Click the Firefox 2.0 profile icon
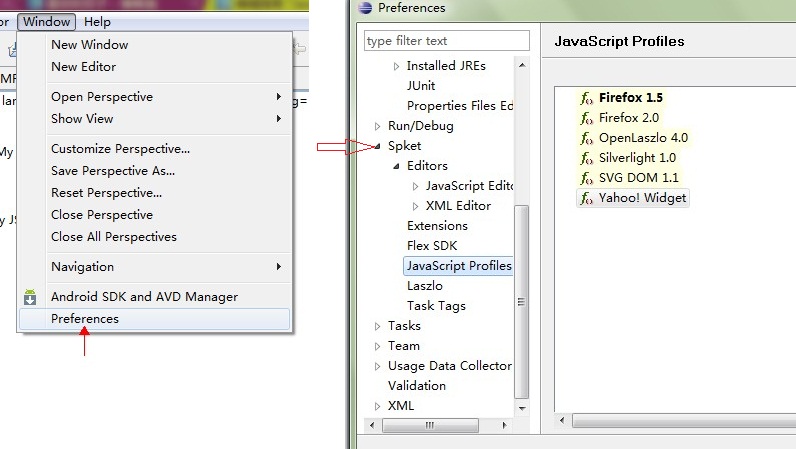This screenshot has width=796, height=449. tap(587, 118)
